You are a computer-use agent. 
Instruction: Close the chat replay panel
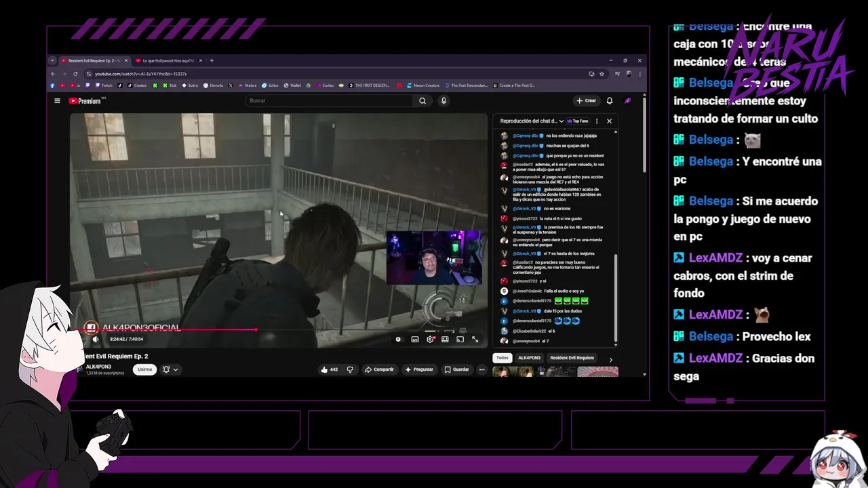(609, 121)
